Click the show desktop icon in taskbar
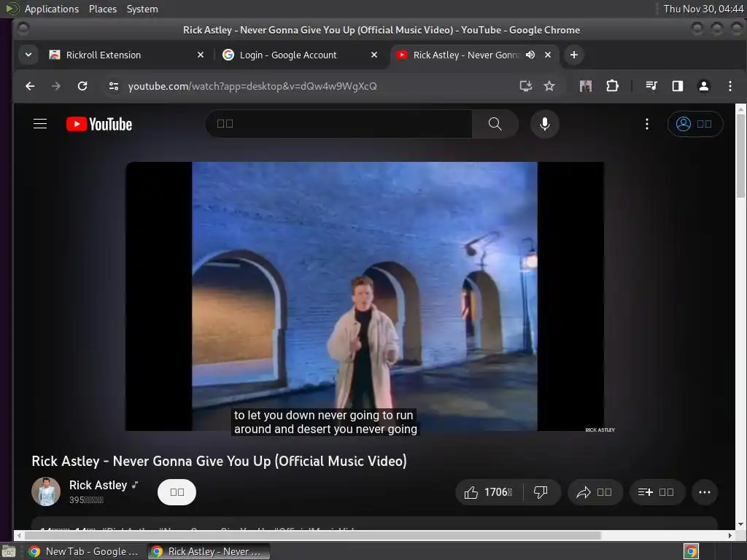Image resolution: width=747 pixels, height=560 pixels. (9, 551)
